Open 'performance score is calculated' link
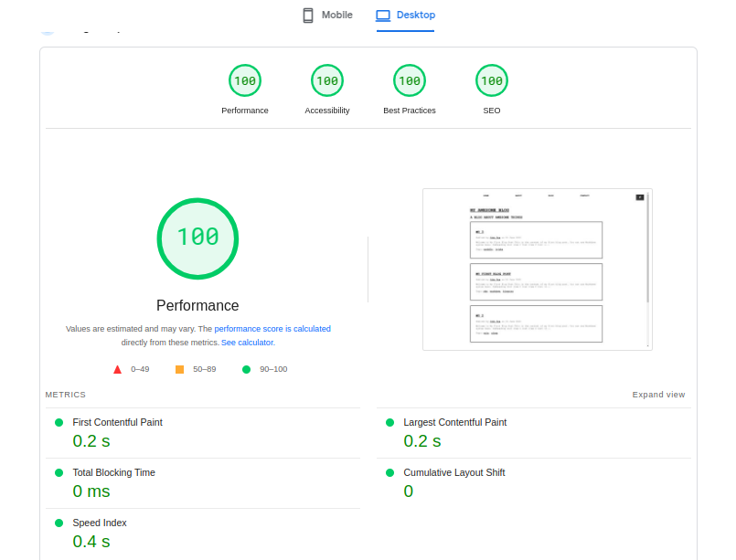The height and width of the screenshot is (560, 736). point(272,329)
